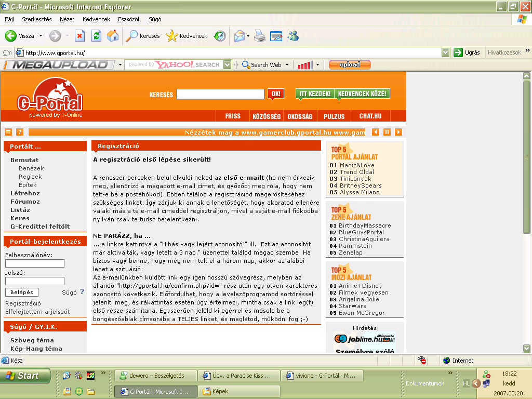Move ticker backward with left arrow

coord(376,132)
